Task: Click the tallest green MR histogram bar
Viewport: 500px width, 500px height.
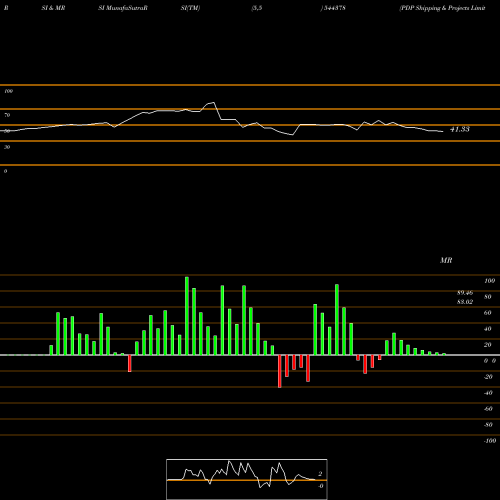Action: coord(187,316)
